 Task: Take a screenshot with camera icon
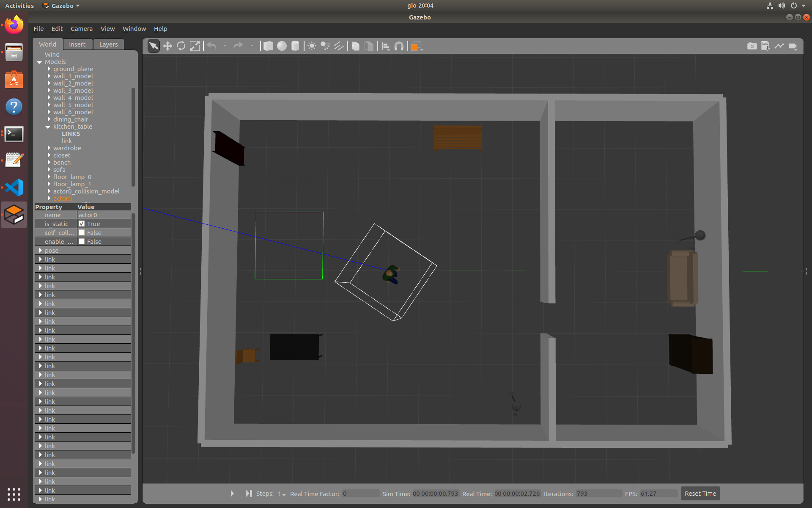752,46
